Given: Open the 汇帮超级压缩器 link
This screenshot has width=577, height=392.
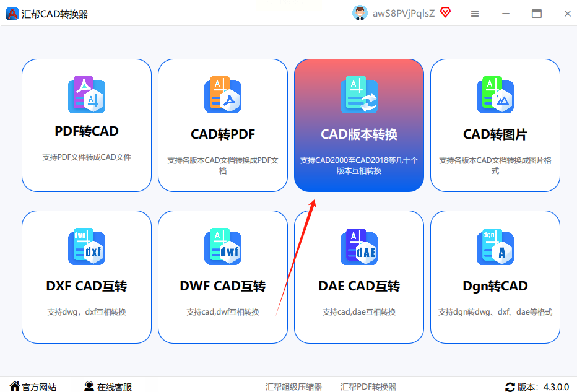Looking at the screenshot, I should point(293,387).
